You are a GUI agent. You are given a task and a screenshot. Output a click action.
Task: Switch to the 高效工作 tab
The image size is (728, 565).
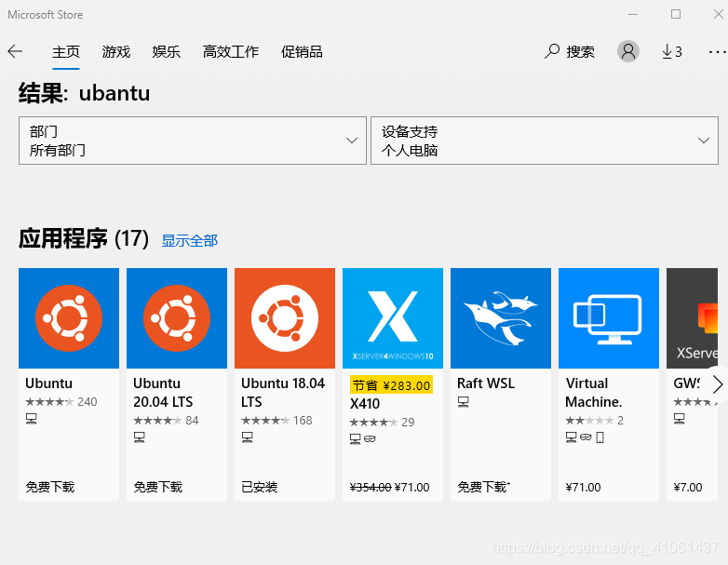(x=231, y=51)
